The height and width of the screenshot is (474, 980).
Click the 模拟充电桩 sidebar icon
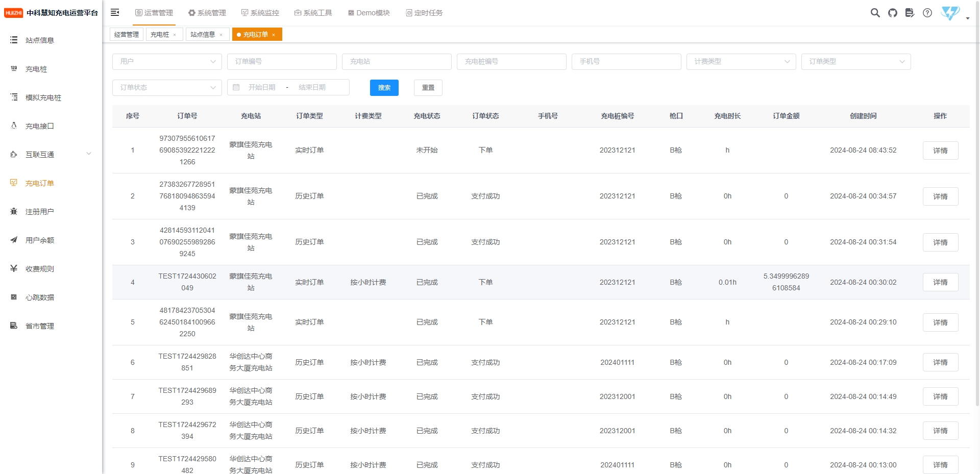14,97
